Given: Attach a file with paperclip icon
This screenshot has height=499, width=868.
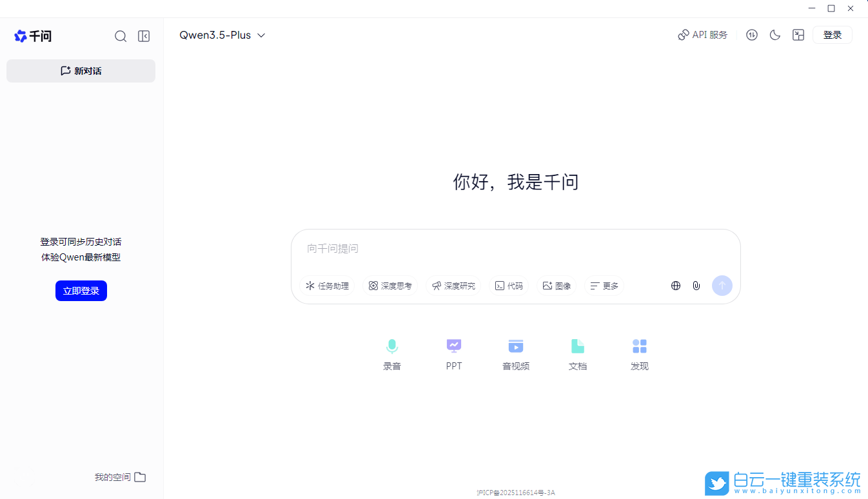Looking at the screenshot, I should point(696,286).
